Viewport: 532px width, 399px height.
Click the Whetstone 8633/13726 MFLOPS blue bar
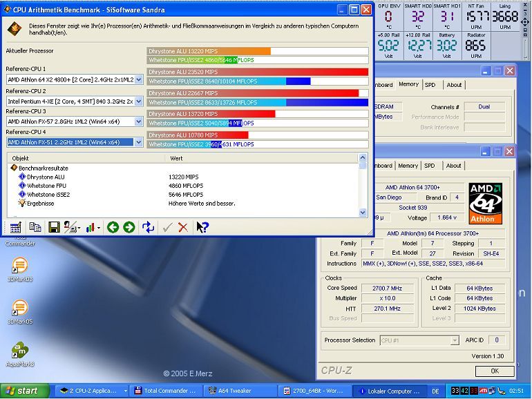coord(258,102)
